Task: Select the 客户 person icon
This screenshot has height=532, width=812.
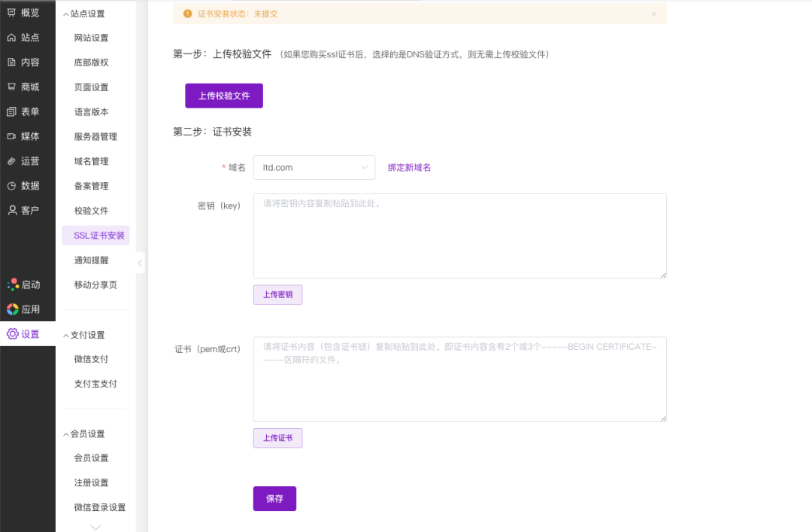Action: click(x=12, y=210)
